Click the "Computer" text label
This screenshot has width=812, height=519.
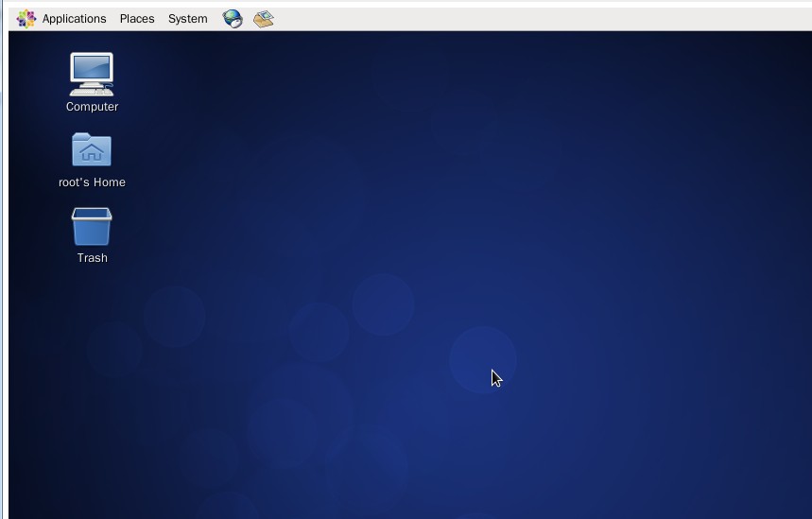tap(92, 107)
